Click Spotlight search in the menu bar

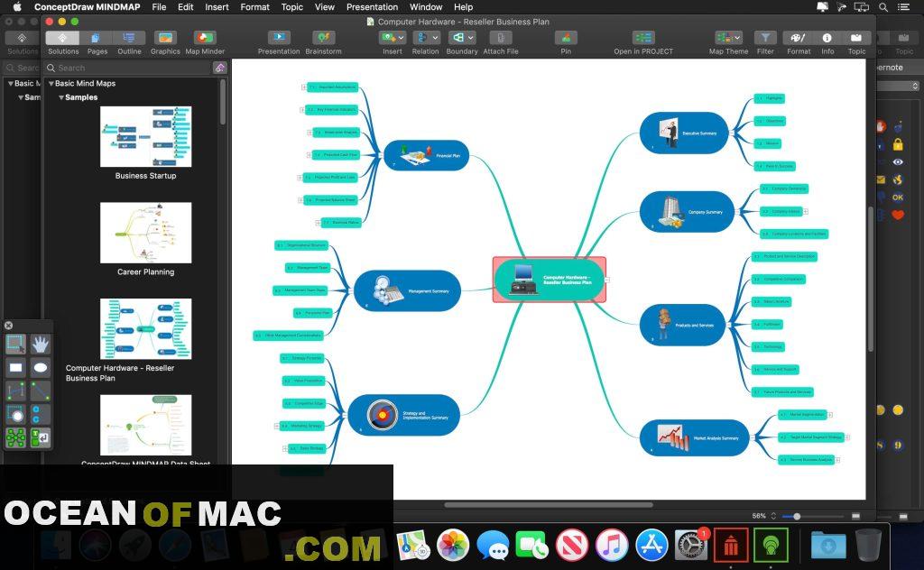point(883,7)
